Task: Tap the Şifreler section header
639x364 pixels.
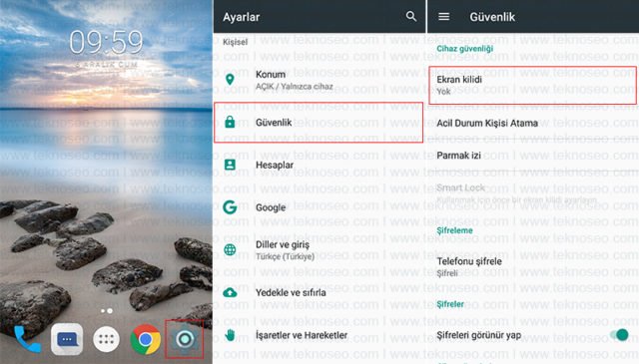Action: point(450,304)
